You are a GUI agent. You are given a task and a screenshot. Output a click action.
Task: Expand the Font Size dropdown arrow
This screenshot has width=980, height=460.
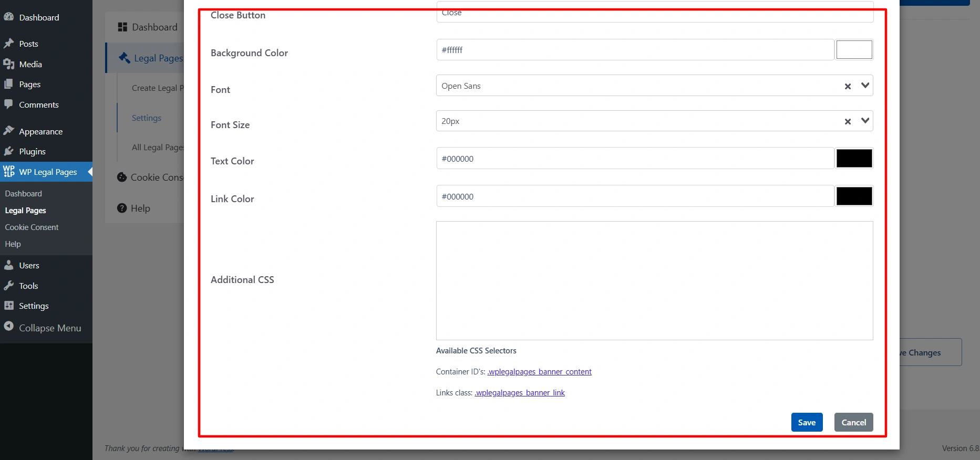pos(865,121)
